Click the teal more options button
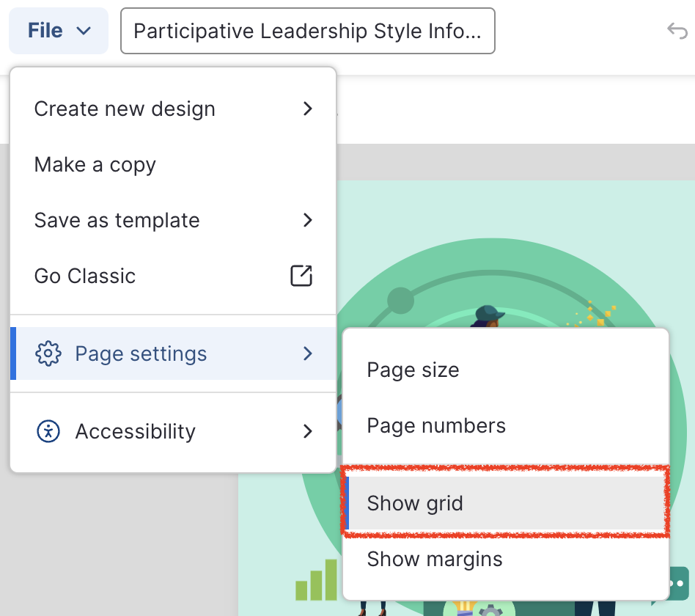695x616 pixels. (x=679, y=583)
